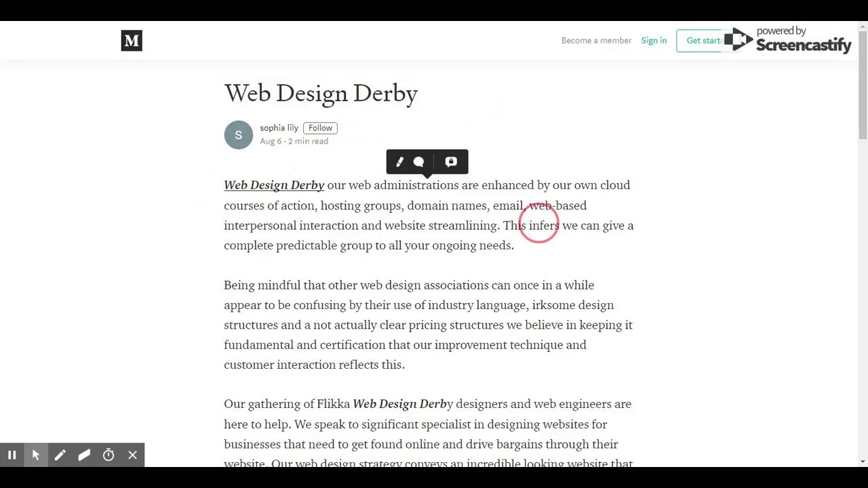
Task: Click the scrollbar up arrow
Action: coord(863,26)
